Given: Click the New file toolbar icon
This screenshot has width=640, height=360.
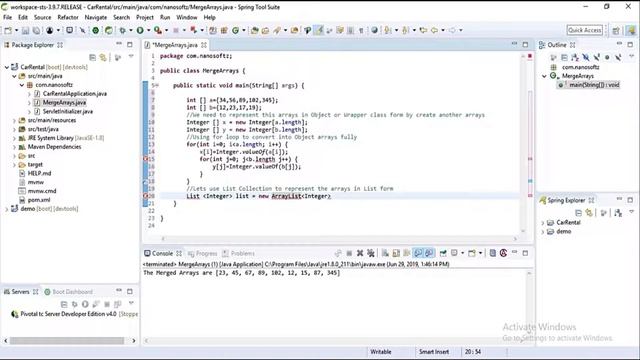Looking at the screenshot, I should click(8, 30).
